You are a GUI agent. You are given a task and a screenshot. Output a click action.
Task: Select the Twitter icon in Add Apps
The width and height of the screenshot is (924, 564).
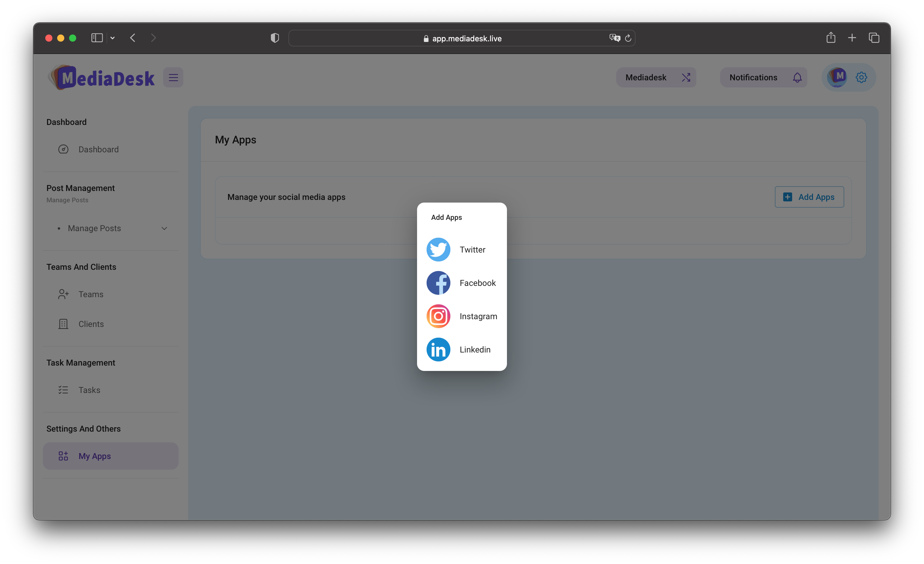(x=438, y=250)
